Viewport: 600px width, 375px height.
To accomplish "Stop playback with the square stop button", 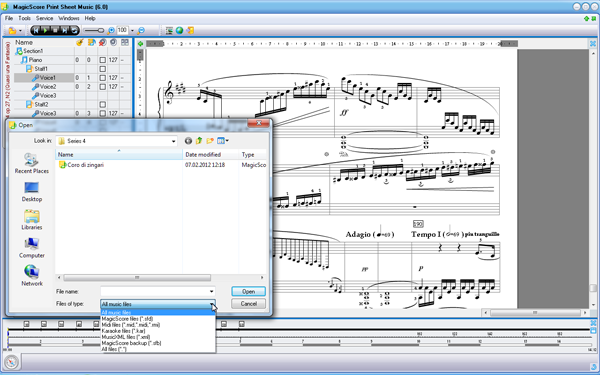I will pos(55,30).
